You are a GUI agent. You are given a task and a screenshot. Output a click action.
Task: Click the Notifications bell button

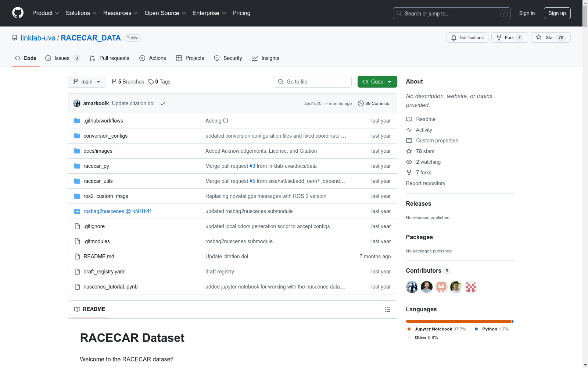pos(467,38)
